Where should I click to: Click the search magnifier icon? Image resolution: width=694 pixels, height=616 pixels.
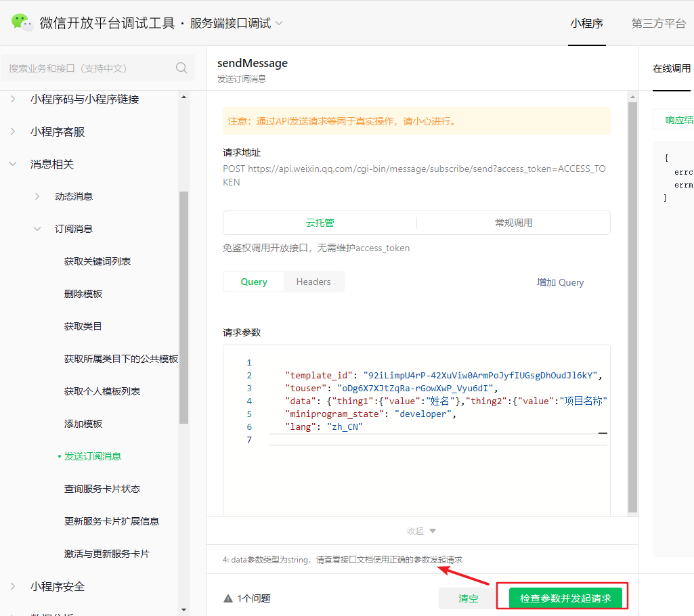click(x=181, y=68)
